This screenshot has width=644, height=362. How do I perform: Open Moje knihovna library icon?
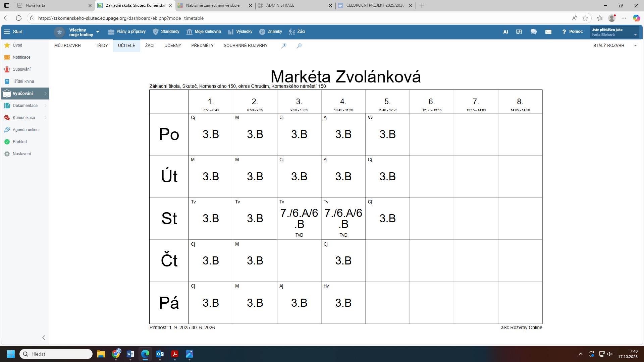pos(190,32)
